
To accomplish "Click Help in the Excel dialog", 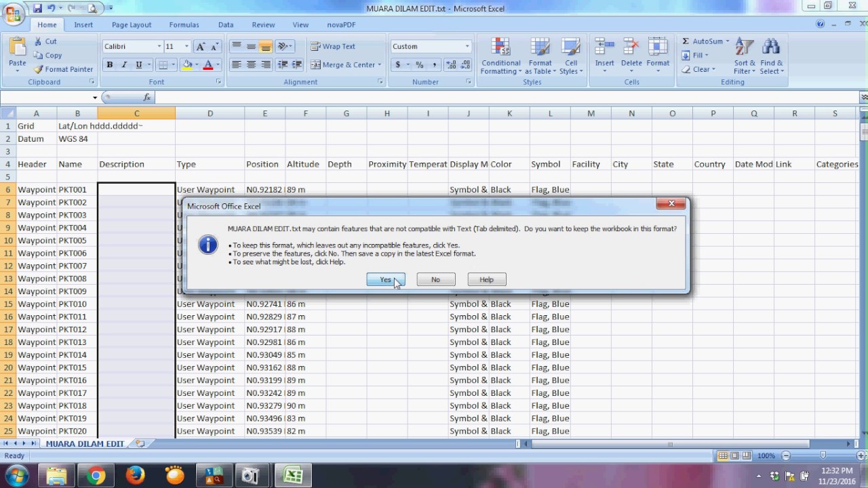I will pyautogui.click(x=486, y=279).
